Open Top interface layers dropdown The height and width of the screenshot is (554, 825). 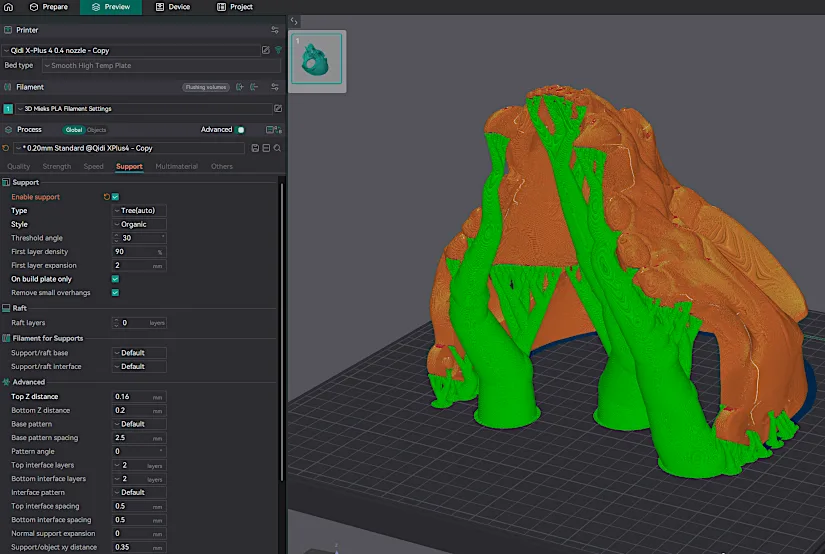point(139,465)
